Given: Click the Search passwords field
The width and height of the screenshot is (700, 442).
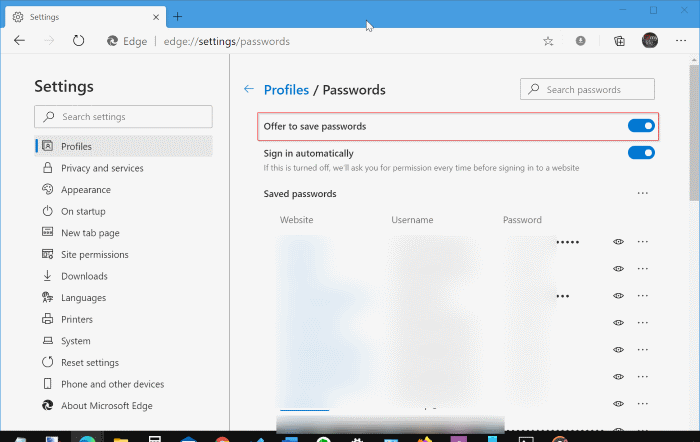Looking at the screenshot, I should pos(587,89).
